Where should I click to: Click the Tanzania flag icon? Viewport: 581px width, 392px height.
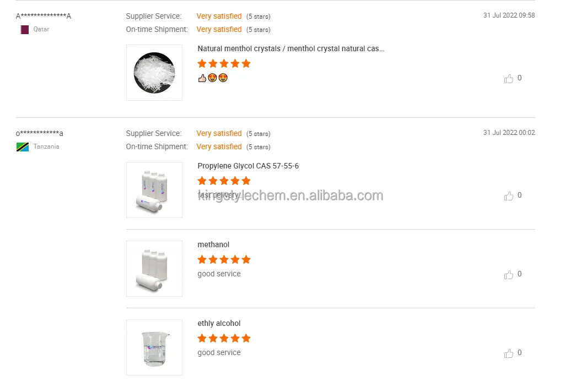click(23, 147)
